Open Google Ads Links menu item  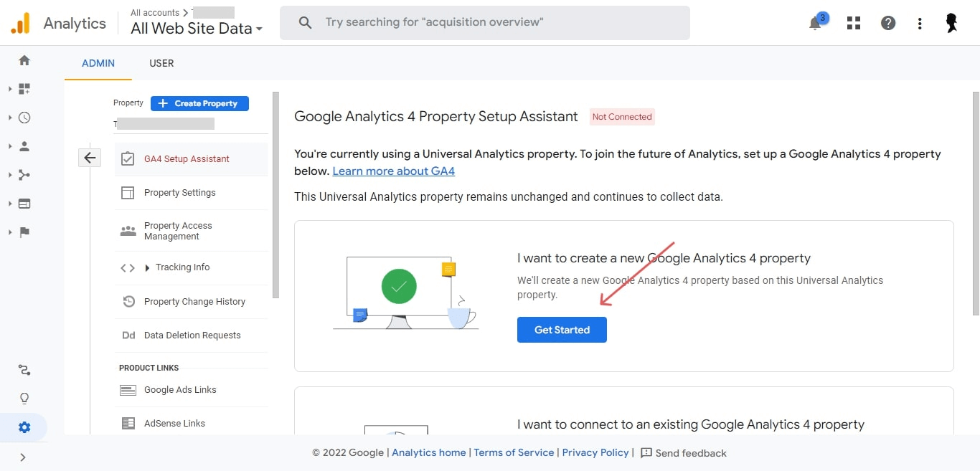[191, 390]
